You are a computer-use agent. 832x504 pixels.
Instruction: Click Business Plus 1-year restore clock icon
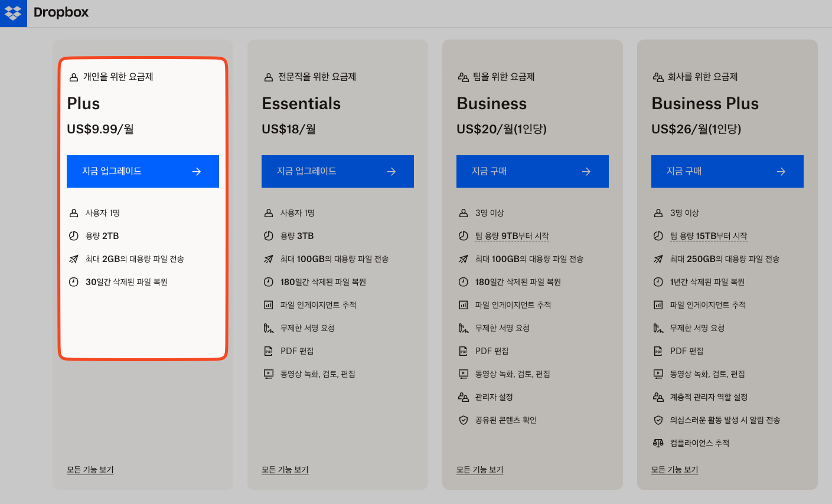pos(658,282)
